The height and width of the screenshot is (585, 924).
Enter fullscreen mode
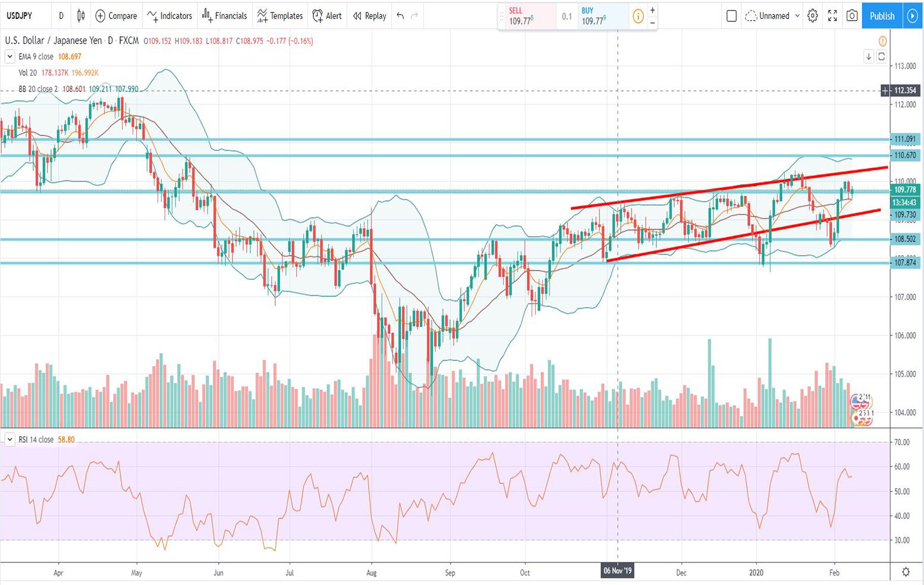pos(832,16)
